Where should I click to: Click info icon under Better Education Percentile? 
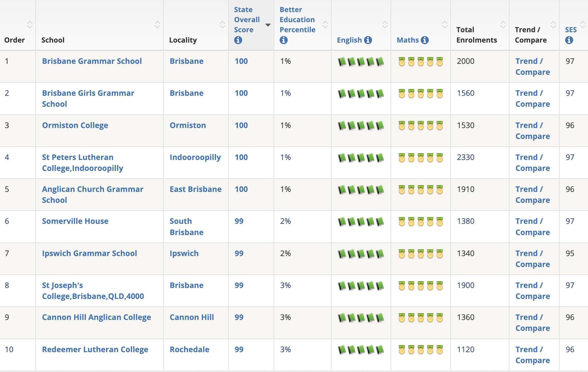[283, 40]
